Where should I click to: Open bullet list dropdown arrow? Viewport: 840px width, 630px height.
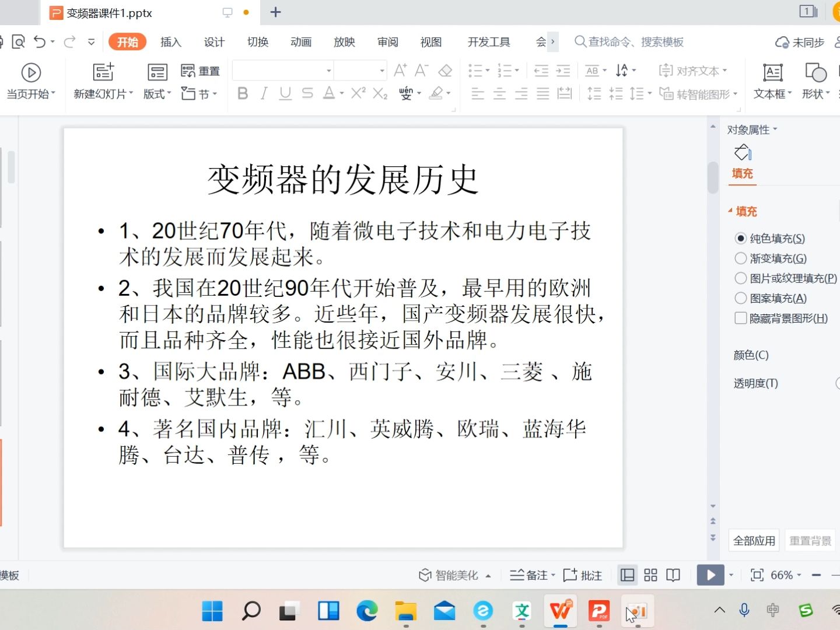pyautogui.click(x=488, y=71)
